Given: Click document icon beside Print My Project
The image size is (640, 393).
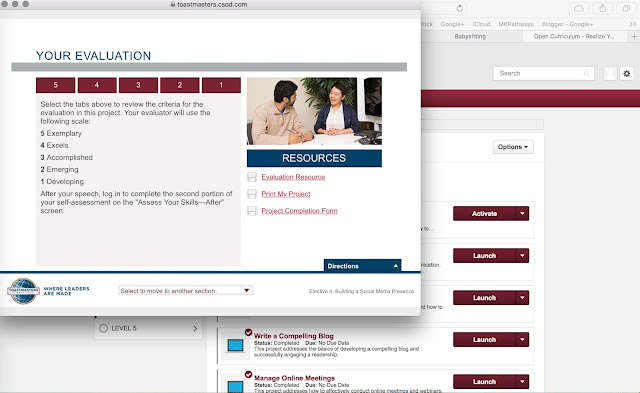Looking at the screenshot, I should pos(252,194).
